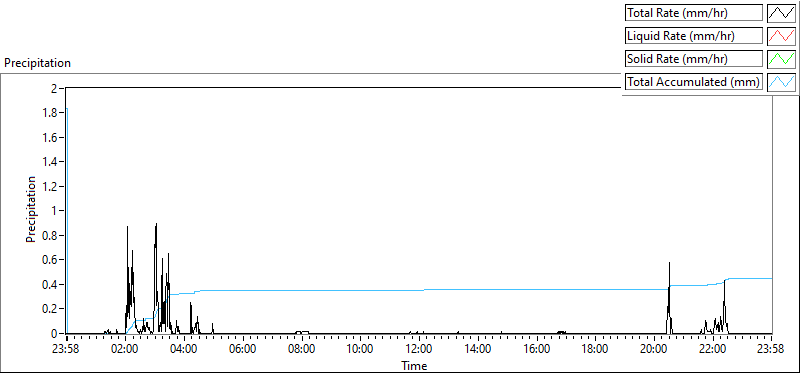Click the 12:00 time axis tick label
This screenshot has height=373, width=800.
[419, 350]
